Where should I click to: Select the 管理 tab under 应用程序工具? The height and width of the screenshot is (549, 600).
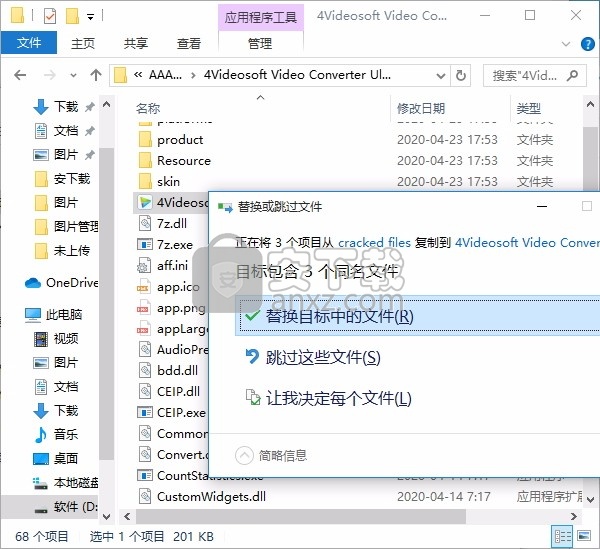tap(260, 43)
